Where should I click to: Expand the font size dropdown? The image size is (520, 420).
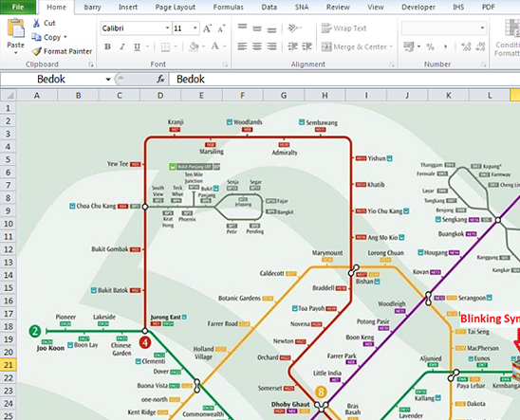click(195, 28)
